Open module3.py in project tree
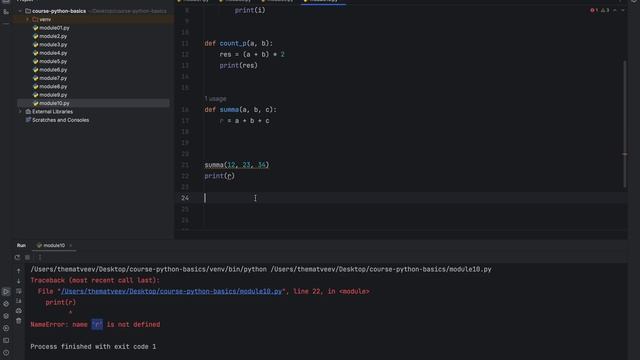Viewport: 640px width, 360px height. click(x=53, y=44)
